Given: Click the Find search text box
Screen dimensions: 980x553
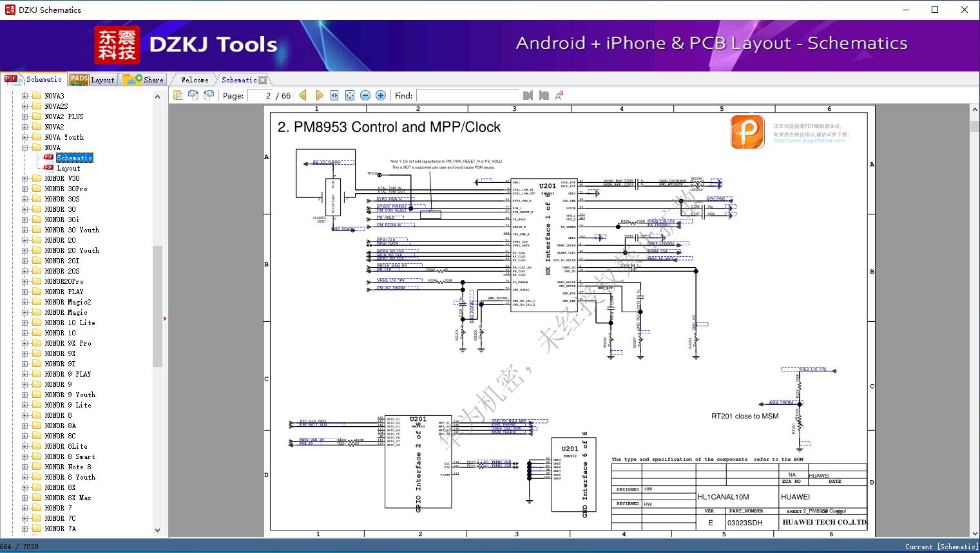Looking at the screenshot, I should pos(467,95).
